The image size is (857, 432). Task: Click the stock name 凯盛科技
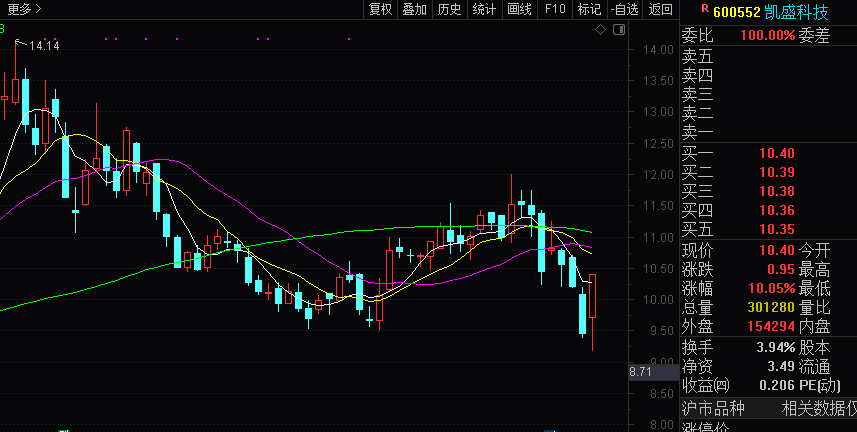click(x=796, y=11)
